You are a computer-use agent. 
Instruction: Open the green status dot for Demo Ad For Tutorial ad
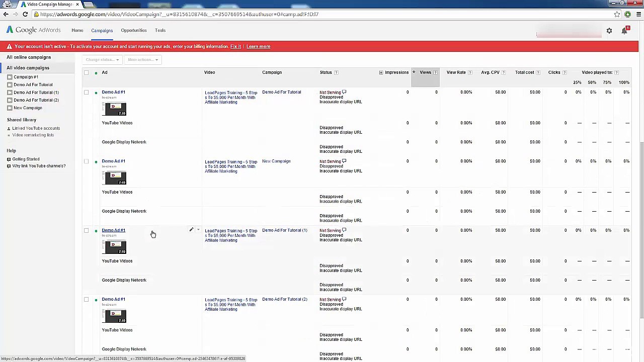96,93
